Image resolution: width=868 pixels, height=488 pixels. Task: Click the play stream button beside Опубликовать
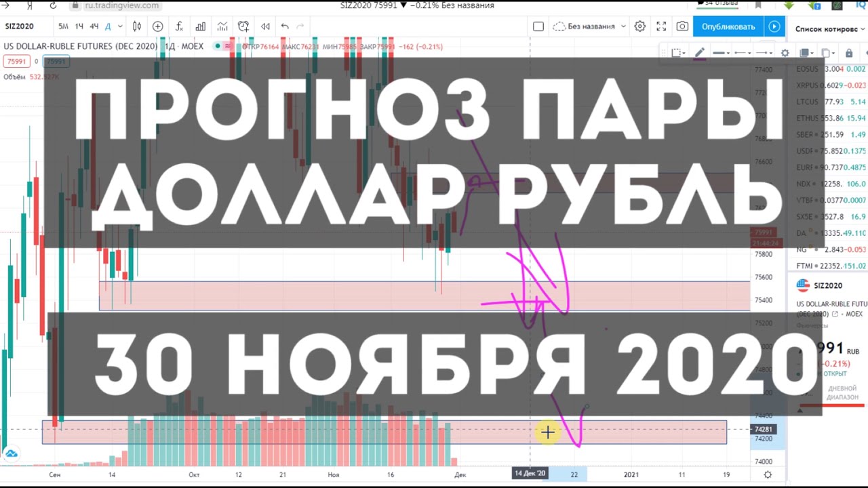pos(774,26)
